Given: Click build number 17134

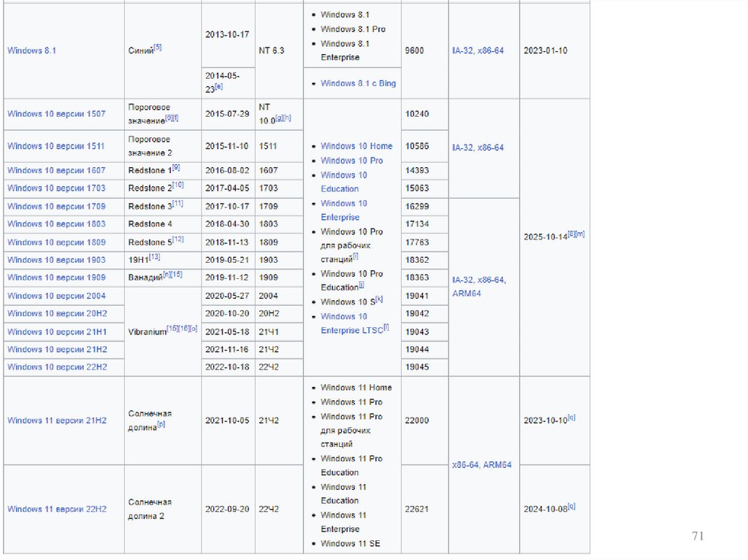Looking at the screenshot, I should point(417,223).
